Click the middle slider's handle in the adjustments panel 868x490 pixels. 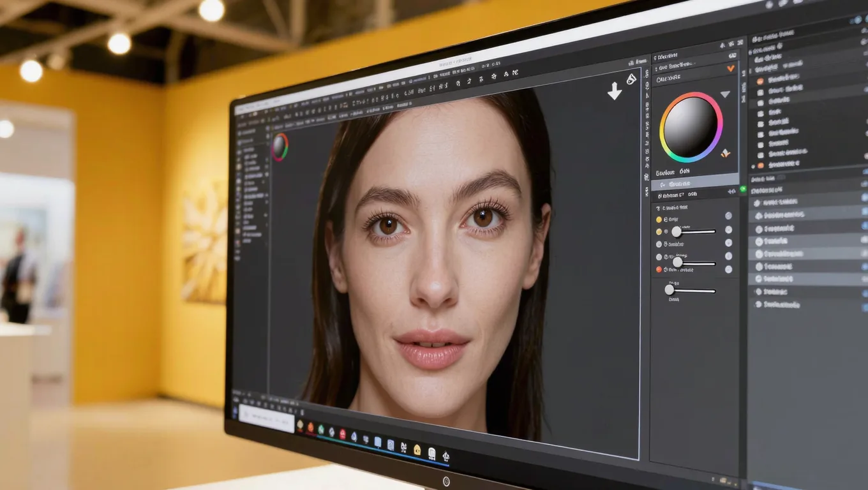pyautogui.click(x=678, y=262)
